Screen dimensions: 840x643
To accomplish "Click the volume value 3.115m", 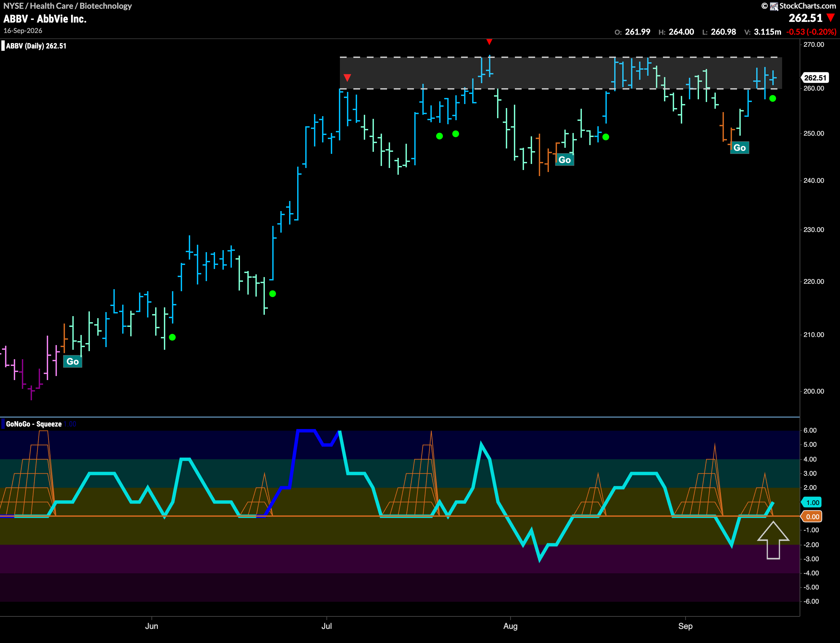I will click(767, 32).
